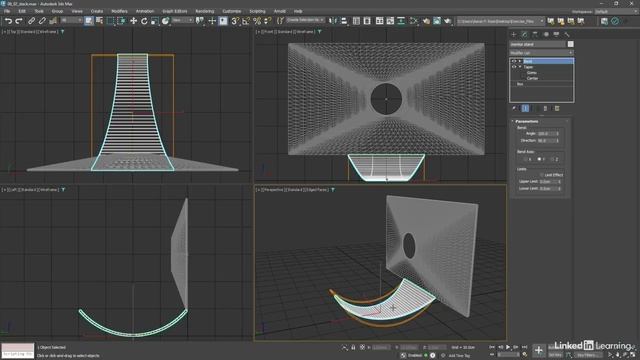Toggle Taper modifier eye visibility
The height and width of the screenshot is (360, 640).
click(x=514, y=67)
